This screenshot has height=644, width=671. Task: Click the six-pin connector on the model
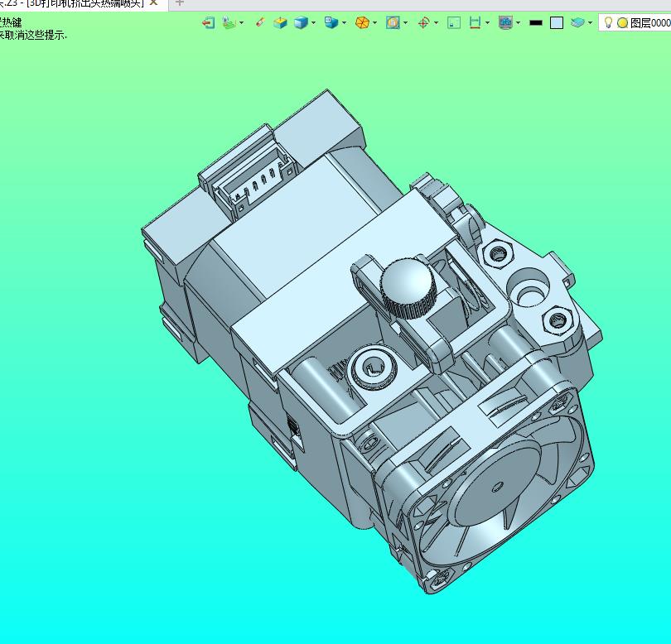[x=254, y=182]
